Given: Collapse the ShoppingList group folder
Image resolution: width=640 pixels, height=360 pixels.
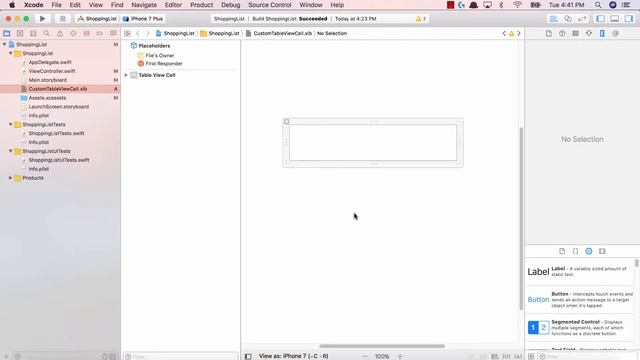Looking at the screenshot, I should click(11, 53).
